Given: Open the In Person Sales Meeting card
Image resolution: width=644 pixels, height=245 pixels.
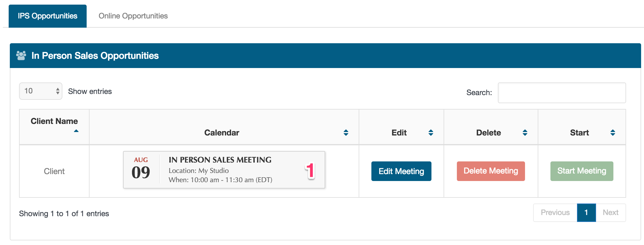Looking at the screenshot, I should 224,170.
